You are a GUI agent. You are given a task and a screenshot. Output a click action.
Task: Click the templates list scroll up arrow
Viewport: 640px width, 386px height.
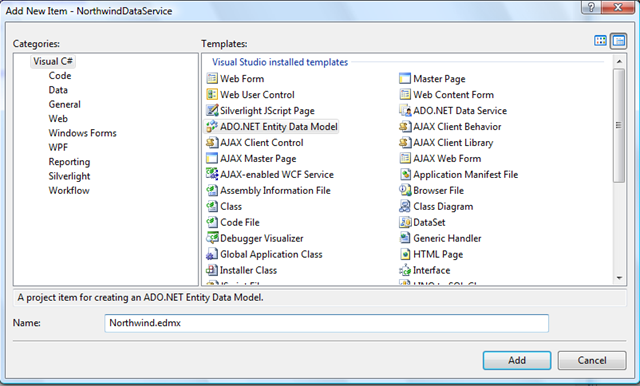(x=619, y=62)
